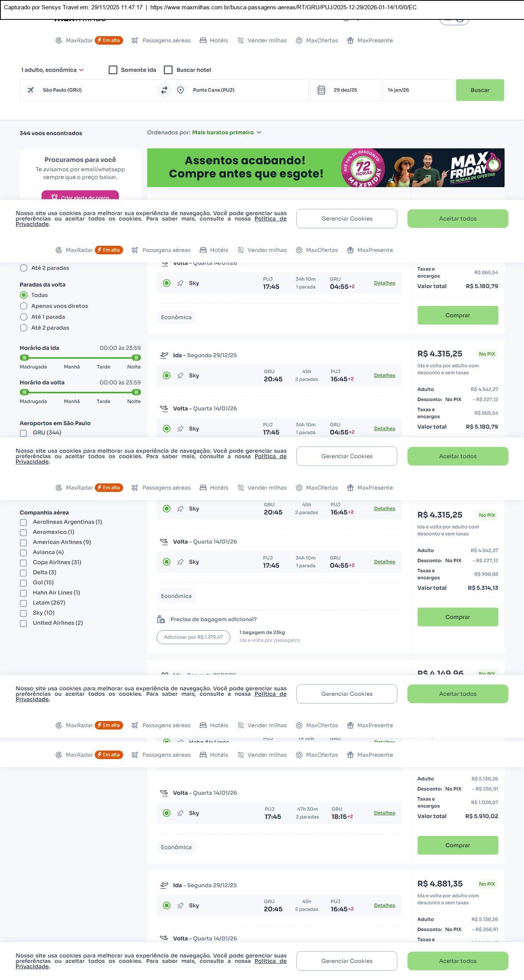Open the Criar alerta de preço button
Screen dimensions: 524x980
pyautogui.click(x=80, y=196)
